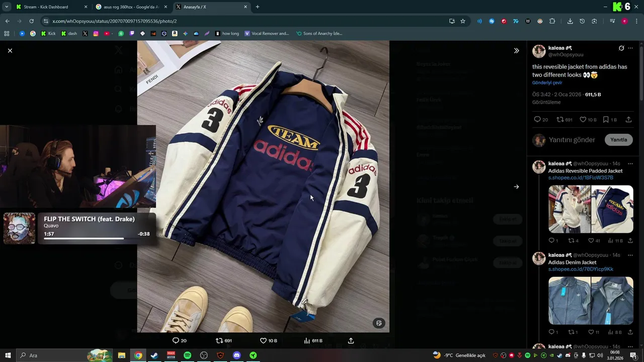The width and height of the screenshot is (644, 362).
Task: Collapse the reply sidebar with double chevron
Action: (516, 51)
